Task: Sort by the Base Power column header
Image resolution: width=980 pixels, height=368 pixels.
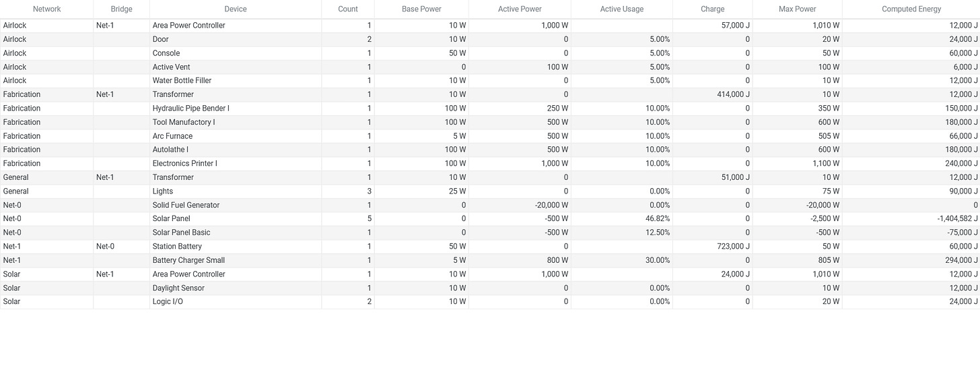Action: click(421, 9)
